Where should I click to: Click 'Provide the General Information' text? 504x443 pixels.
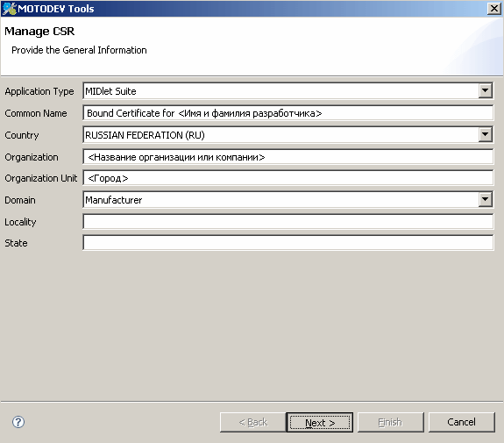[x=79, y=50]
